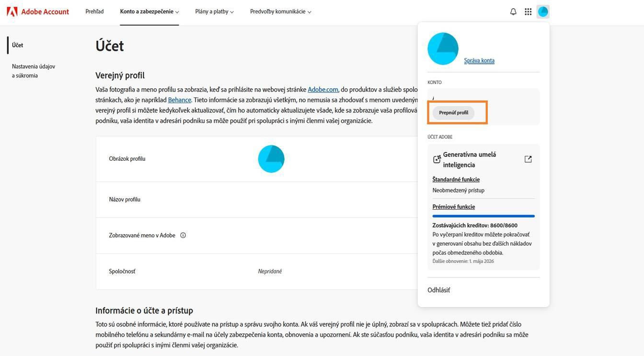Open the Štandardné funkcie link
644x356 pixels.
(x=456, y=179)
